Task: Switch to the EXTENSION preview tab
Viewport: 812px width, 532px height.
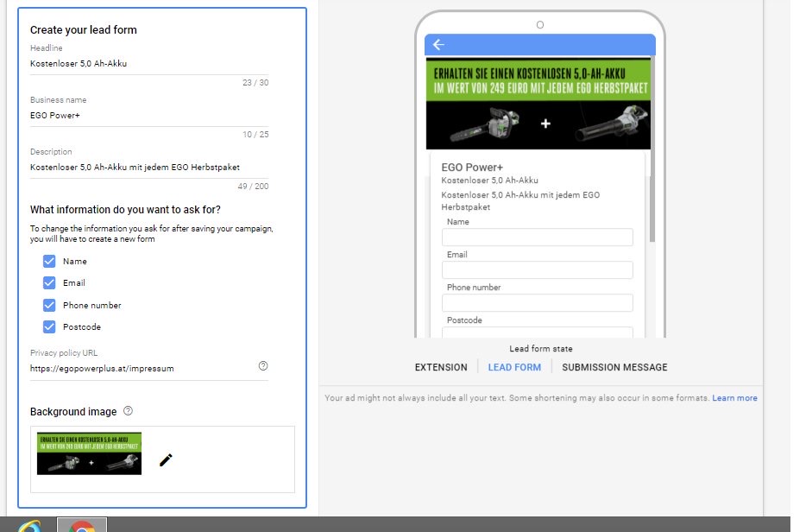Action: (441, 367)
